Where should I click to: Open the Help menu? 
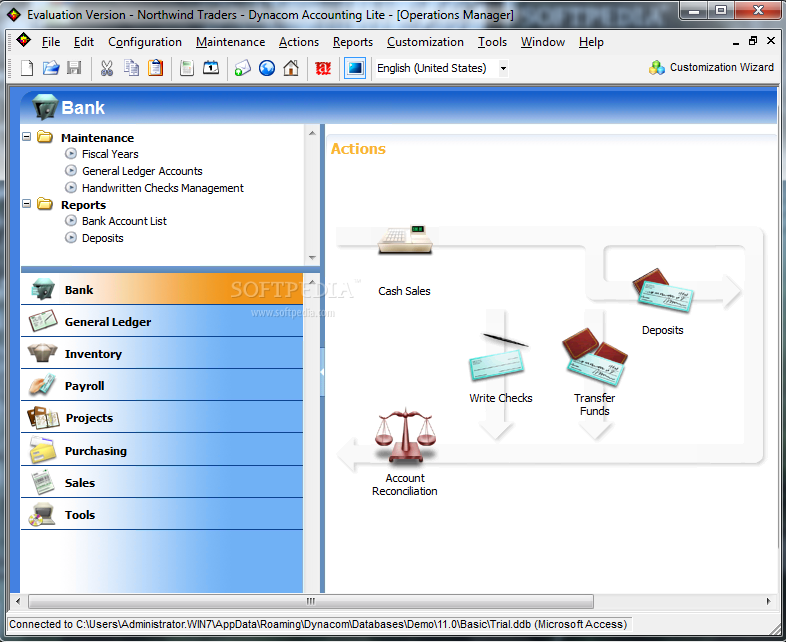tap(591, 42)
